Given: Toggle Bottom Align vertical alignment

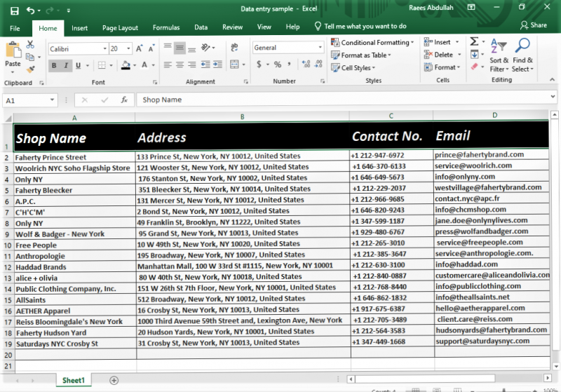Looking at the screenshot, I should click(x=191, y=48).
